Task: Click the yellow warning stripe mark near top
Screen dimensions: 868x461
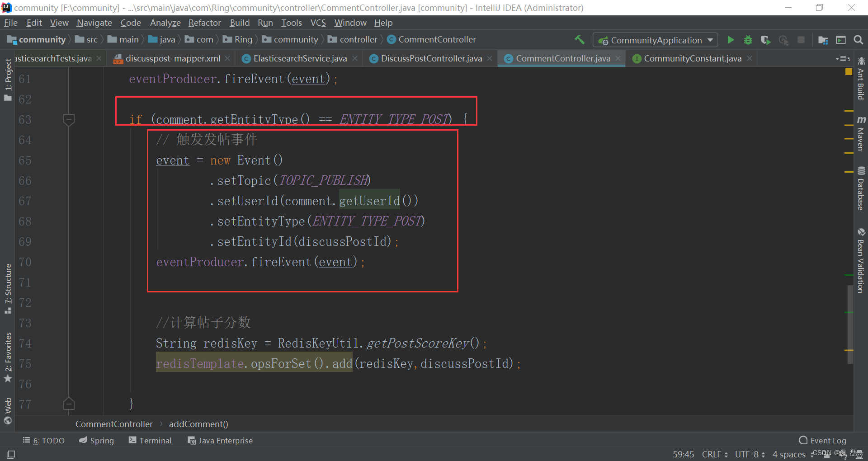Action: coord(849,111)
